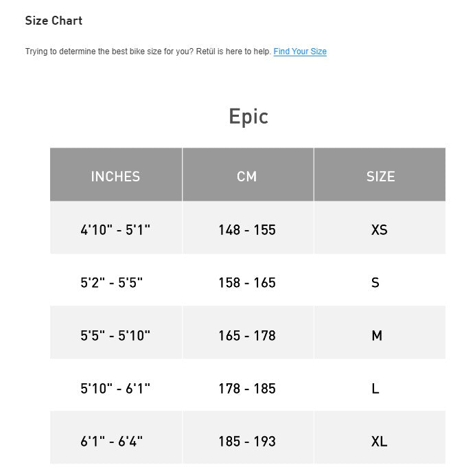Click the Size Chart heading

coord(54,21)
